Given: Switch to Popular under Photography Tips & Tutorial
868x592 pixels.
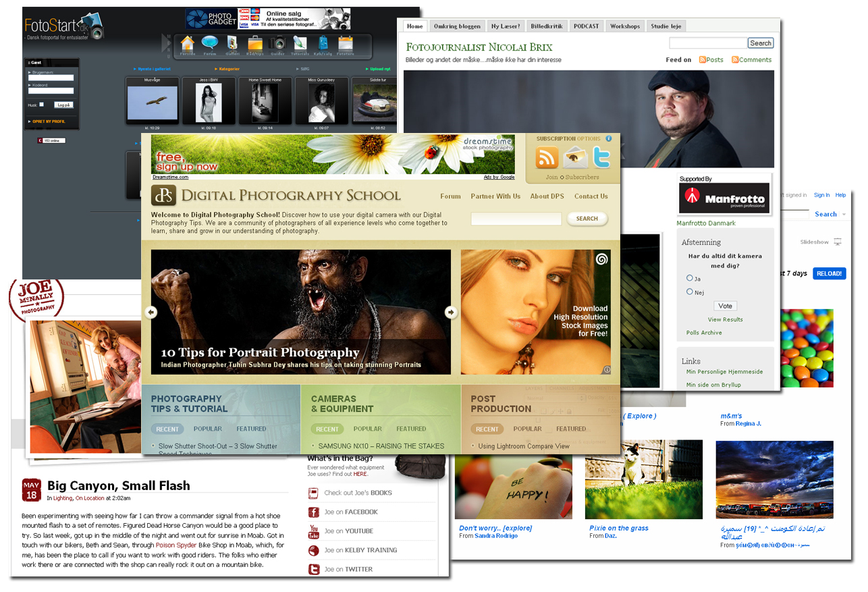Looking at the screenshot, I should coord(208,429).
